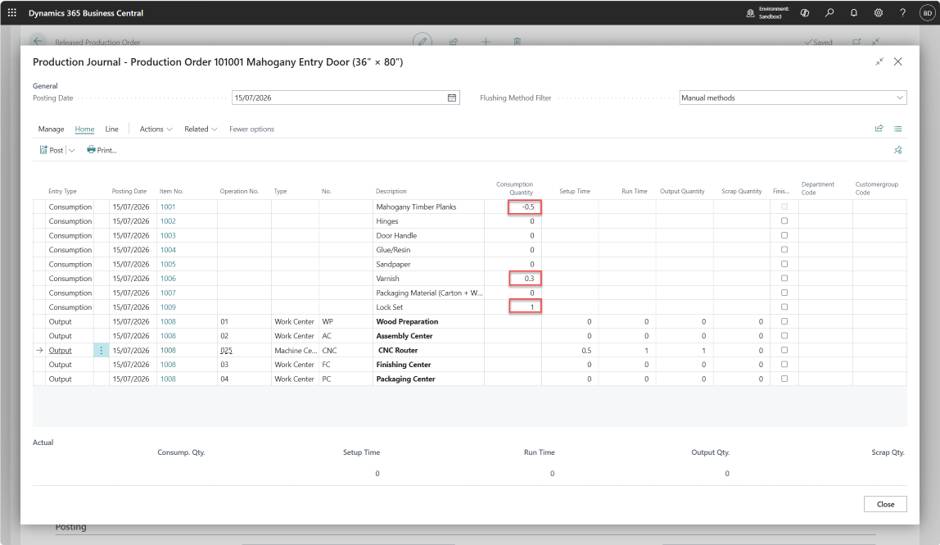Click share icon on Released Production Order page
This screenshot has width=940, height=545.
point(454,41)
